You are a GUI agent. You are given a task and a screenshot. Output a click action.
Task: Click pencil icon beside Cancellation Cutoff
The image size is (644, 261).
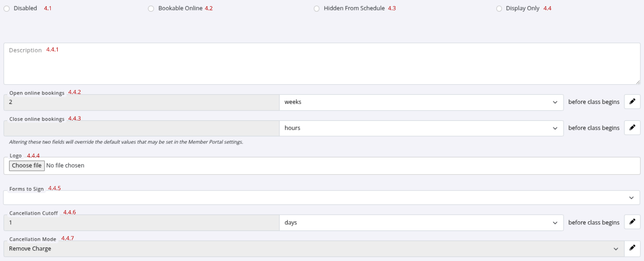point(632,222)
